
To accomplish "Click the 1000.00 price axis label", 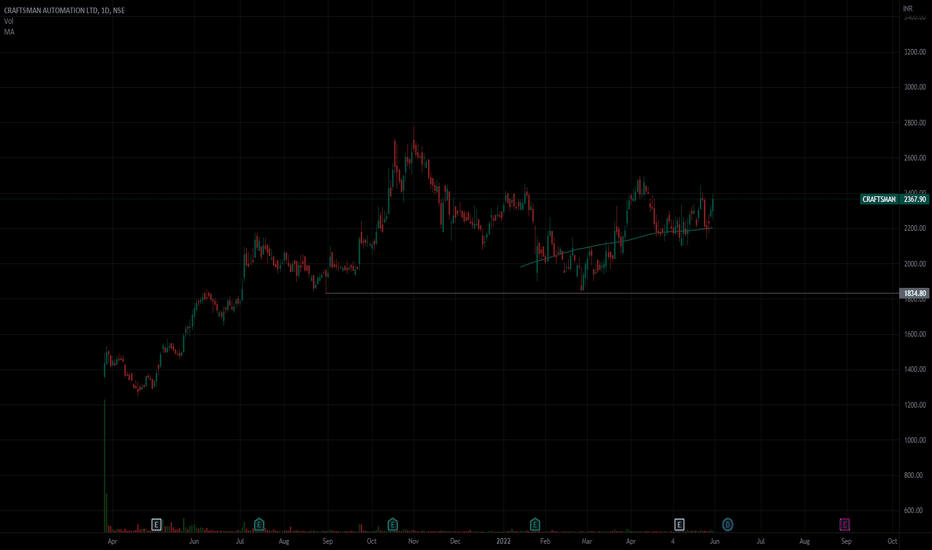I will (915, 440).
